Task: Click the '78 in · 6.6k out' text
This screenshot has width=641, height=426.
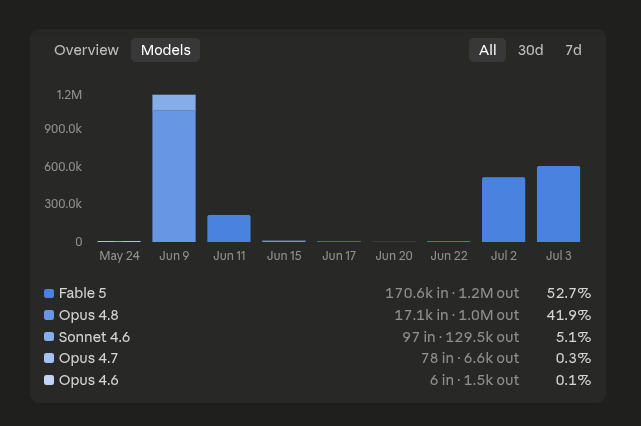Action: coord(470,359)
